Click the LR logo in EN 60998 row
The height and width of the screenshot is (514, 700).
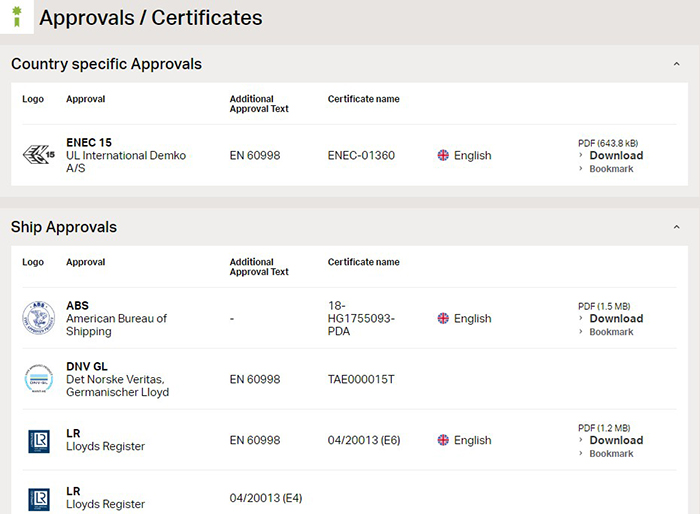[39, 441]
